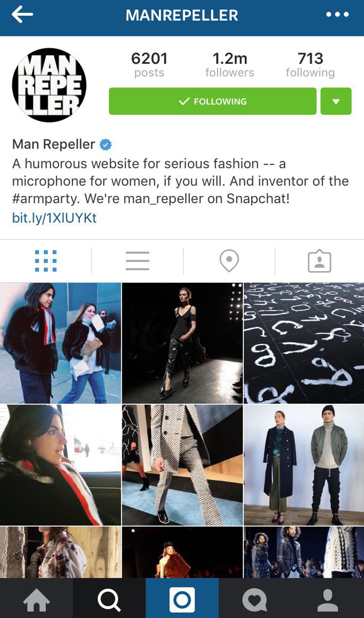Tap the Man Repeller profile picture

(49, 85)
